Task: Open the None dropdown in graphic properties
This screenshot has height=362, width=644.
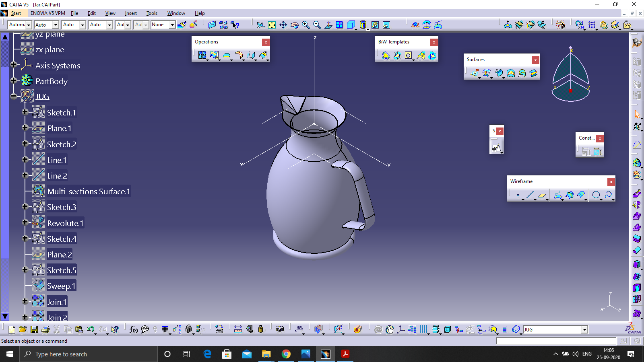Action: [172, 25]
